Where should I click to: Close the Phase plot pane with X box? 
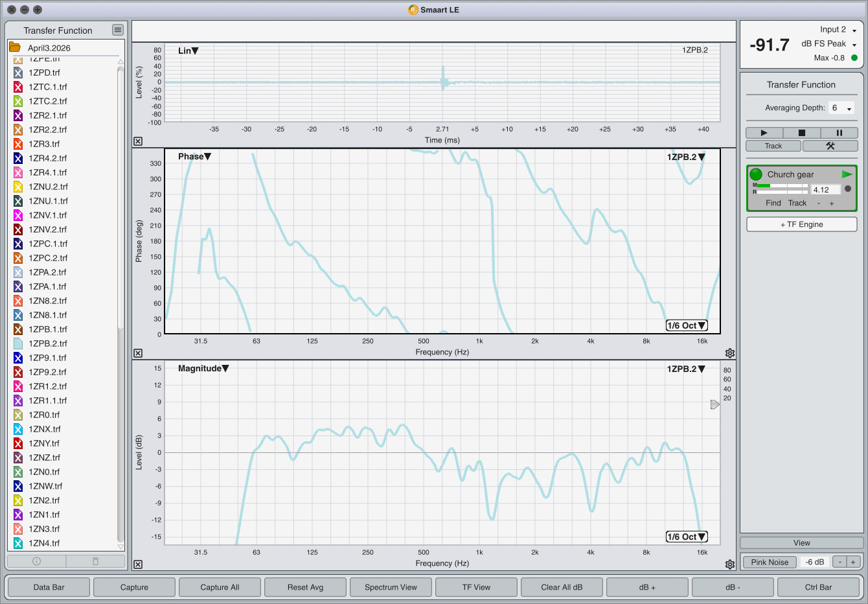tap(138, 353)
